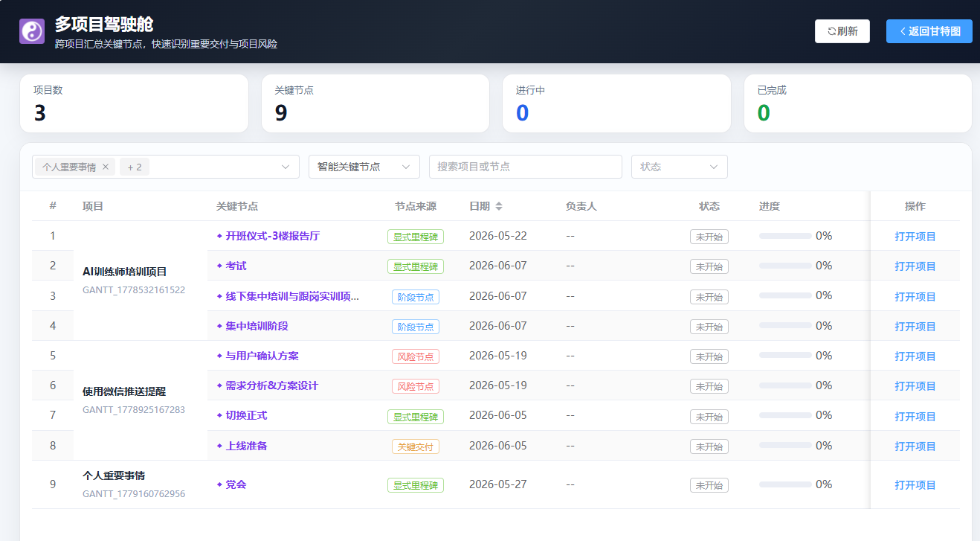This screenshot has height=541, width=980.
Task: Click the progress bar in 考试 row
Action: (785, 266)
